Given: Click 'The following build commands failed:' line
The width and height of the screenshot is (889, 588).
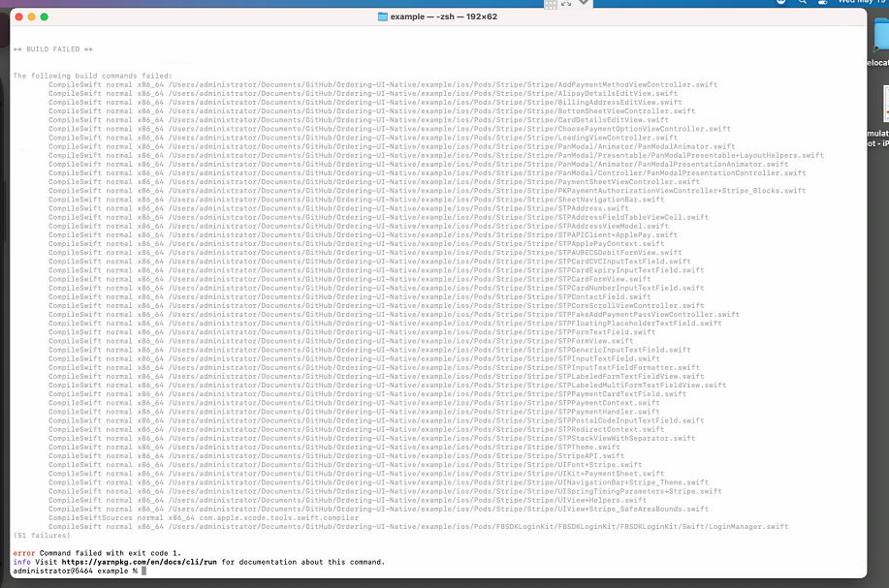Looking at the screenshot, I should click(x=92, y=76).
